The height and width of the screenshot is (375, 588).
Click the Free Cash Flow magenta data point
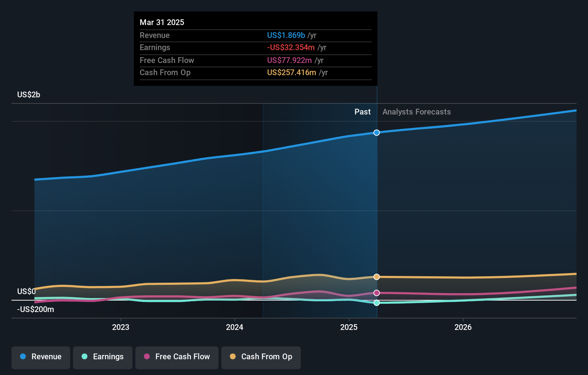[x=377, y=293]
